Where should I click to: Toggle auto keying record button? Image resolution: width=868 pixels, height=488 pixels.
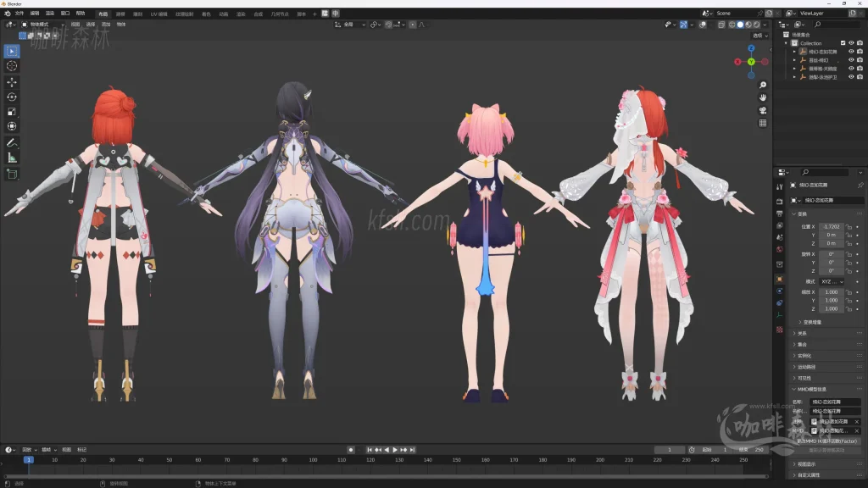click(350, 450)
